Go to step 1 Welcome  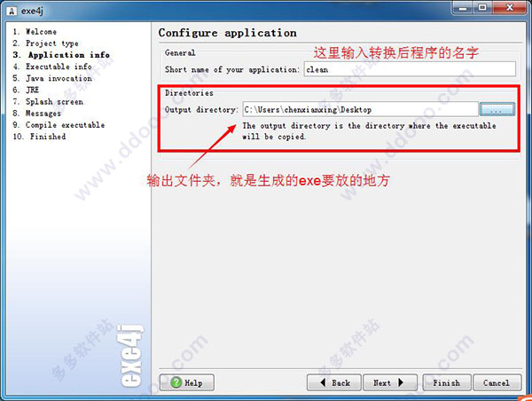point(35,32)
